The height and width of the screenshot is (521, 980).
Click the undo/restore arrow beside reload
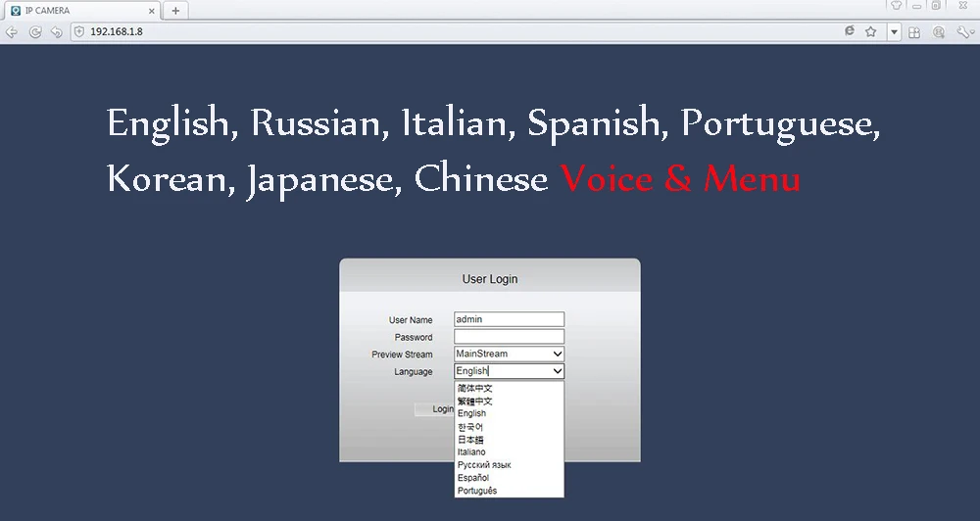(x=56, y=32)
